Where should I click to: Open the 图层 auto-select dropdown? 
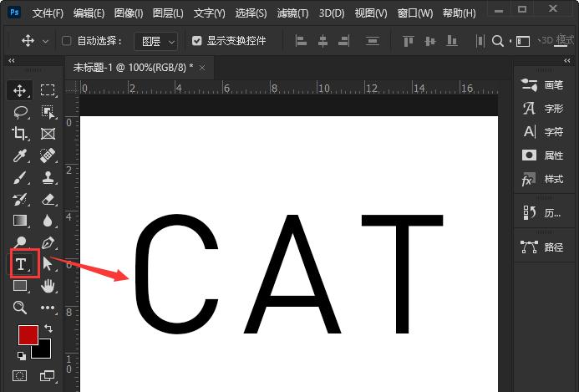[155, 41]
